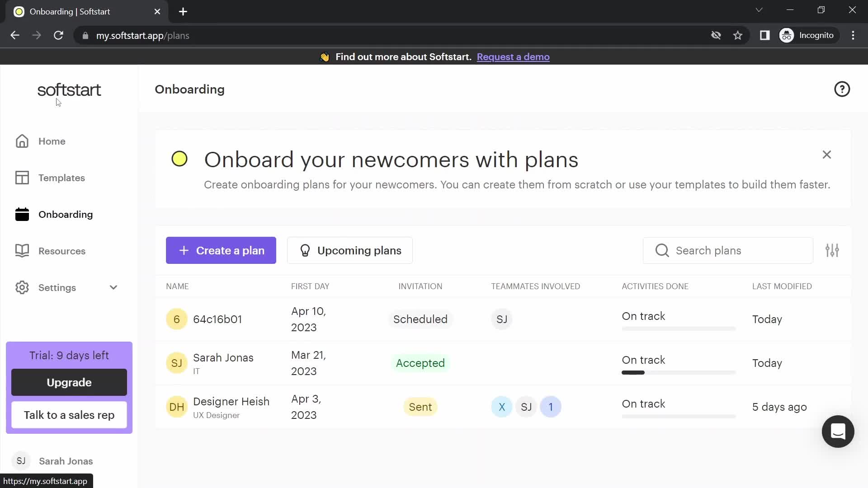
Task: Click the Resources book icon
Action: (22, 251)
